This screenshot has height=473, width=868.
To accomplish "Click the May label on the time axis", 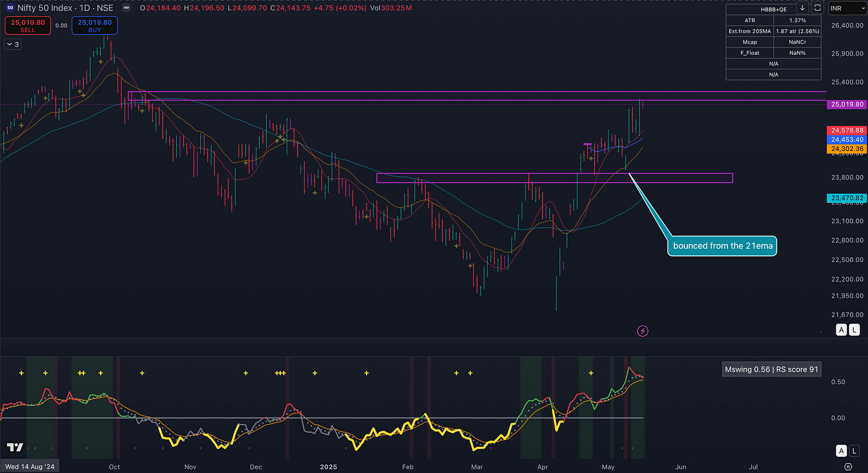I will [607, 466].
